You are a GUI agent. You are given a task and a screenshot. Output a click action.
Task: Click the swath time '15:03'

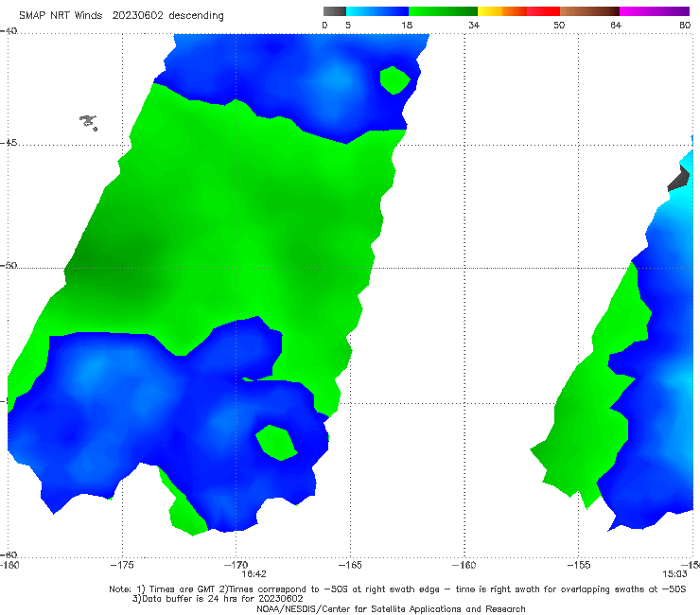[674, 574]
